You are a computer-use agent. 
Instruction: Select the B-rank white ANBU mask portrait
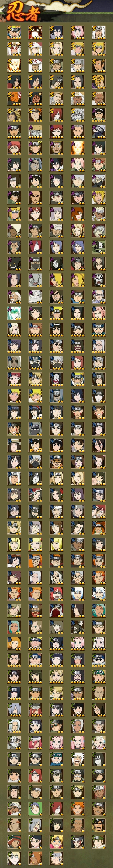pos(56,379)
